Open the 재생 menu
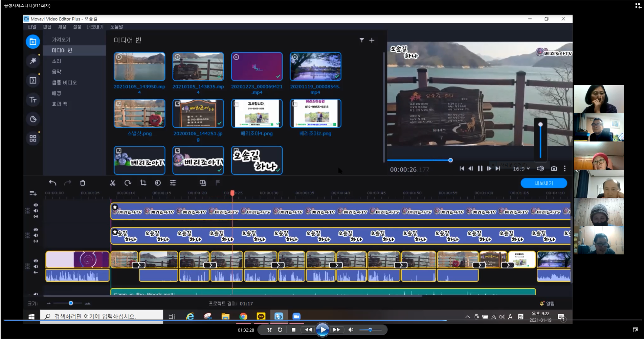This screenshot has width=644, height=339. pos(62,27)
